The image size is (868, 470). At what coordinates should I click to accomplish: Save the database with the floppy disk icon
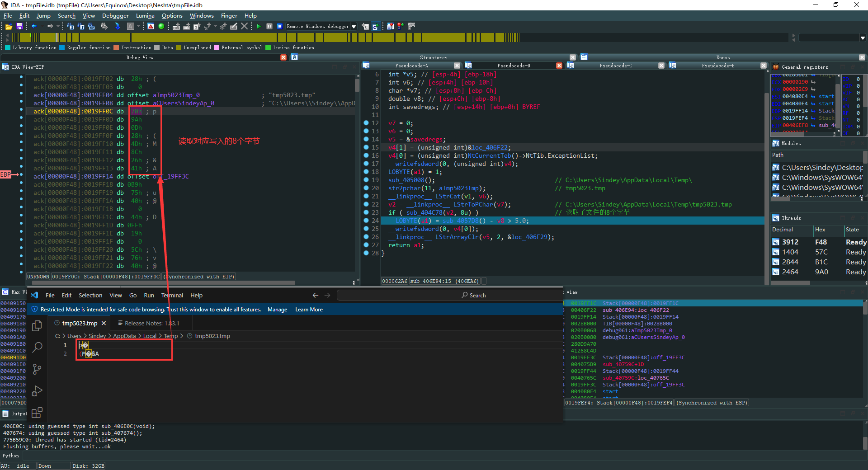19,27
